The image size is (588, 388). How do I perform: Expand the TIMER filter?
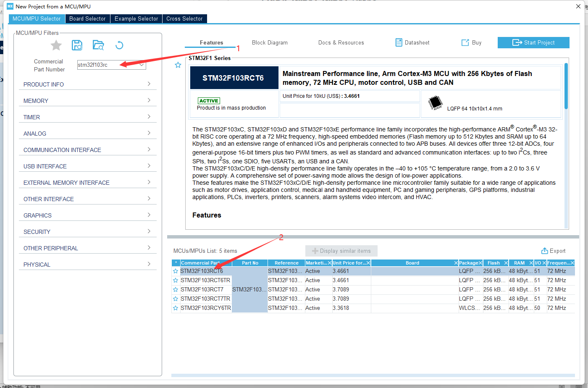click(x=87, y=117)
